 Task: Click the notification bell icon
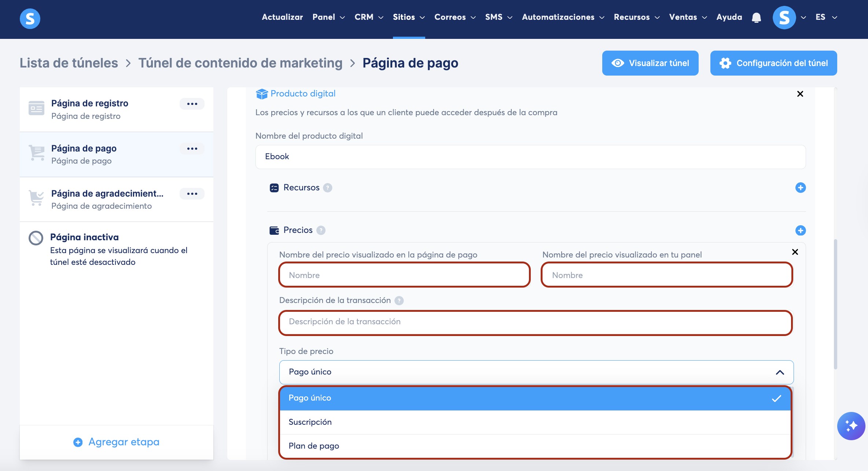(756, 17)
